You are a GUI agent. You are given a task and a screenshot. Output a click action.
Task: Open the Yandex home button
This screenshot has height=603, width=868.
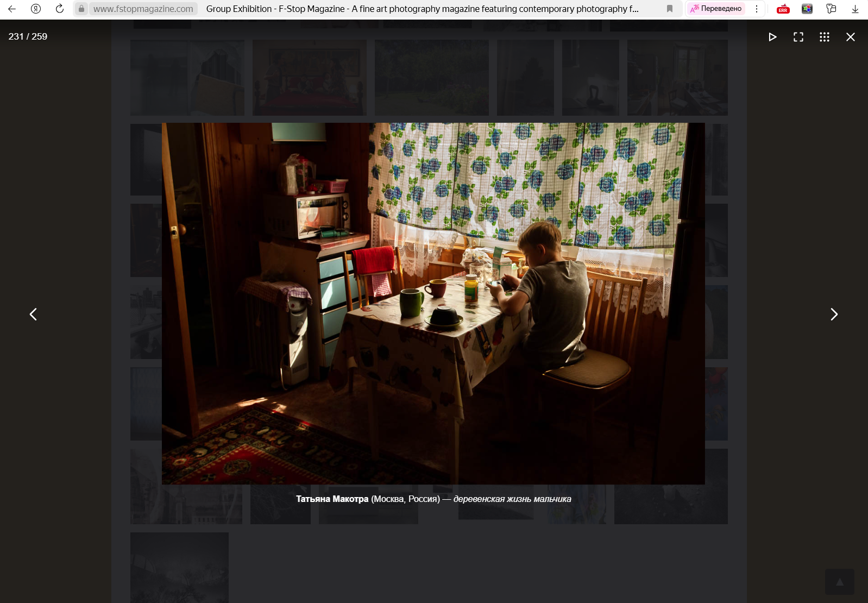click(36, 9)
